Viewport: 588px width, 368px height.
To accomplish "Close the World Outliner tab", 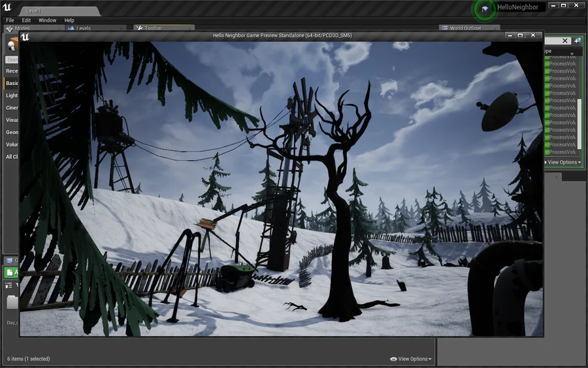I will [496, 29].
